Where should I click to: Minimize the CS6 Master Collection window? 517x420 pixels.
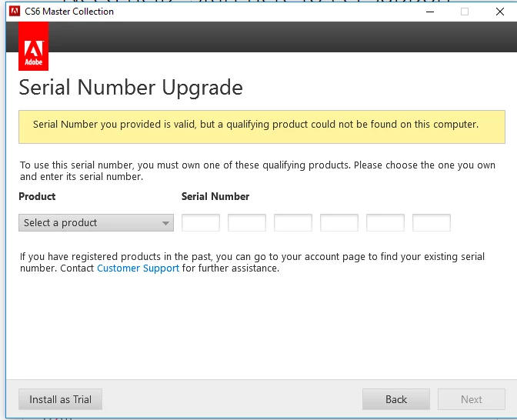[x=430, y=12]
